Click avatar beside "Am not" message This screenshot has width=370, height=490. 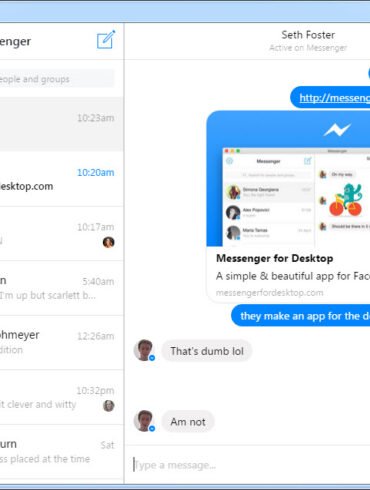coord(144,421)
